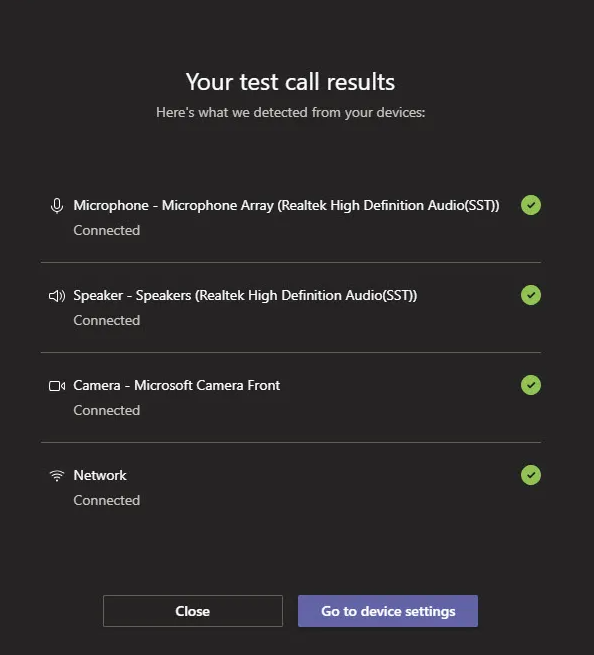This screenshot has width=594, height=655.
Task: Click Connected status under Microphone
Action: [x=107, y=230]
